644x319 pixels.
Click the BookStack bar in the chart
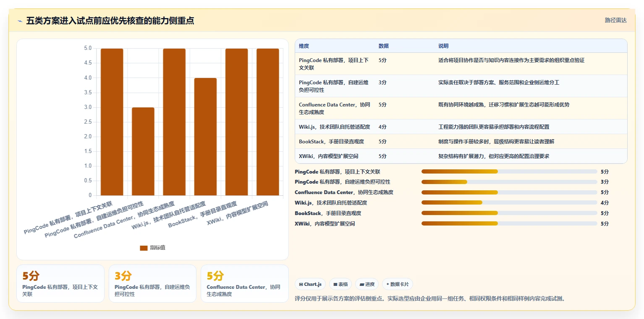236,122
